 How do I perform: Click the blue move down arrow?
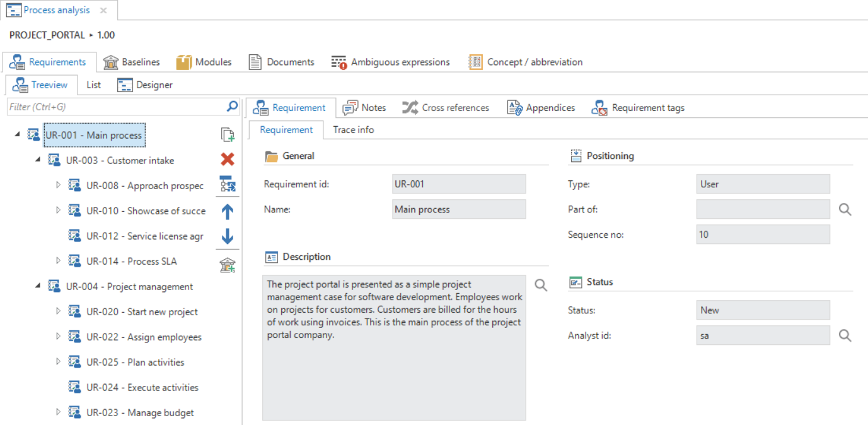(x=228, y=237)
